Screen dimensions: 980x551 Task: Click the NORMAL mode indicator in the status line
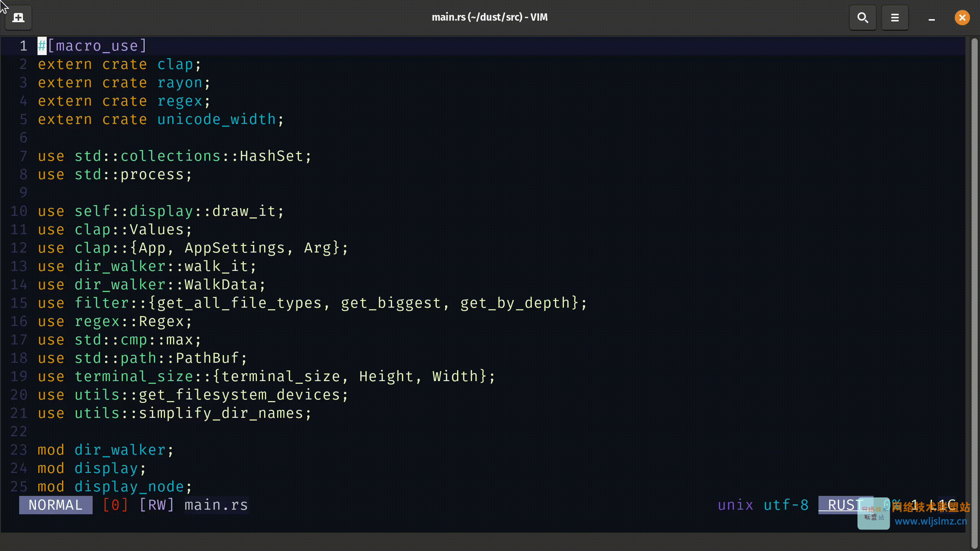click(56, 505)
